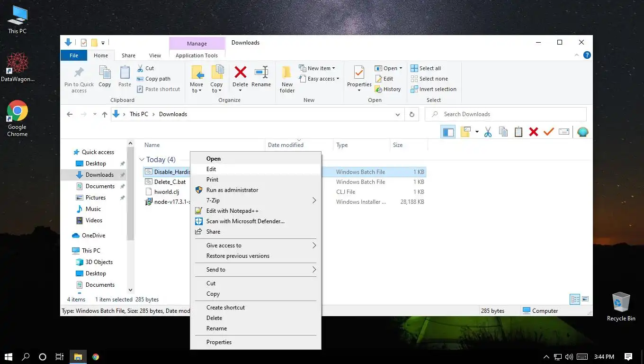Open the 7-Zip submenu

click(256, 200)
